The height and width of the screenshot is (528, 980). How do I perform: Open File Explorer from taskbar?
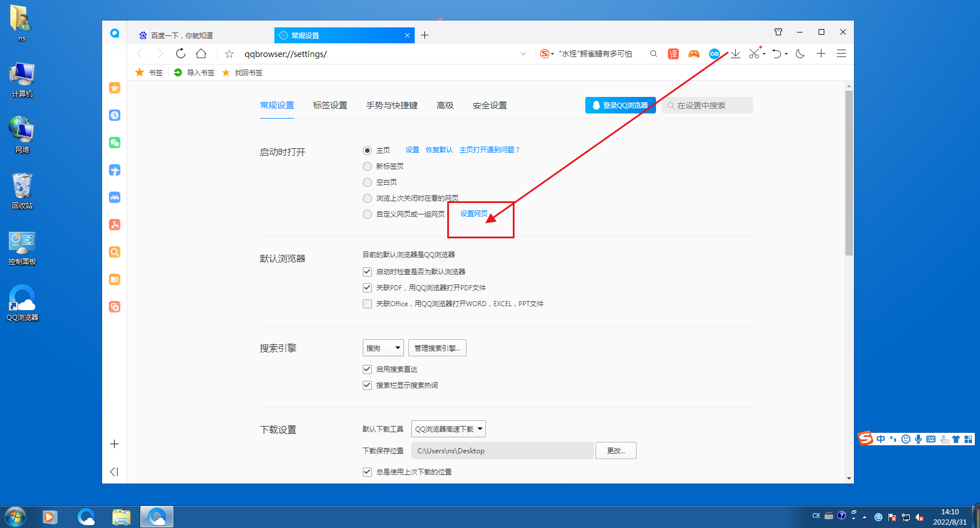tap(122, 517)
